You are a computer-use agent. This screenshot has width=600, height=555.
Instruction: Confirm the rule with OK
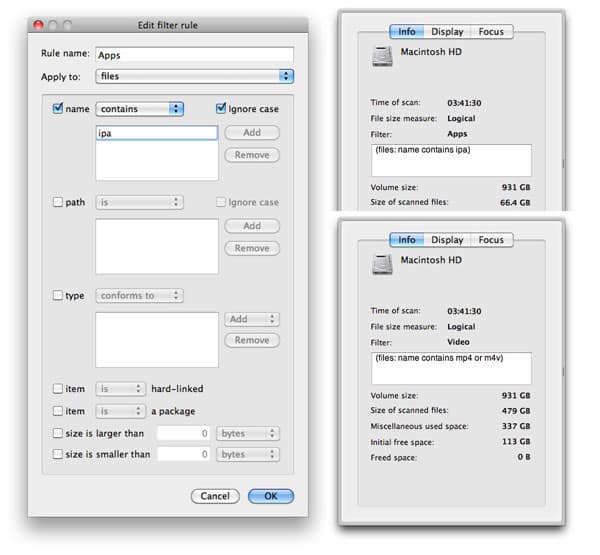click(271, 496)
